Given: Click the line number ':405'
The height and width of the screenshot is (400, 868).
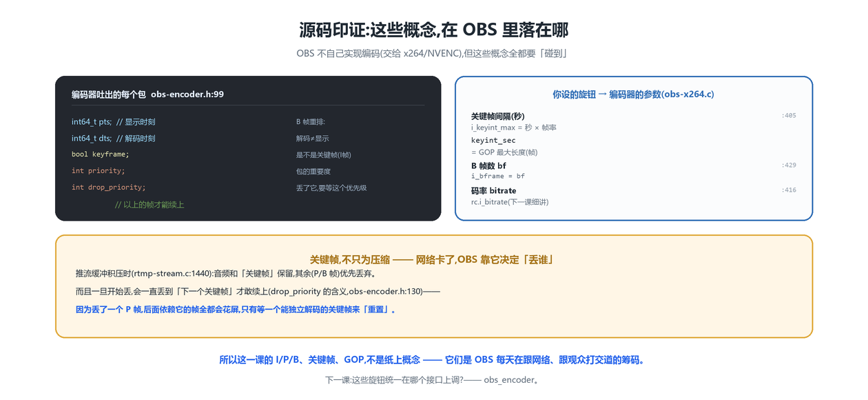Looking at the screenshot, I should tap(789, 116).
